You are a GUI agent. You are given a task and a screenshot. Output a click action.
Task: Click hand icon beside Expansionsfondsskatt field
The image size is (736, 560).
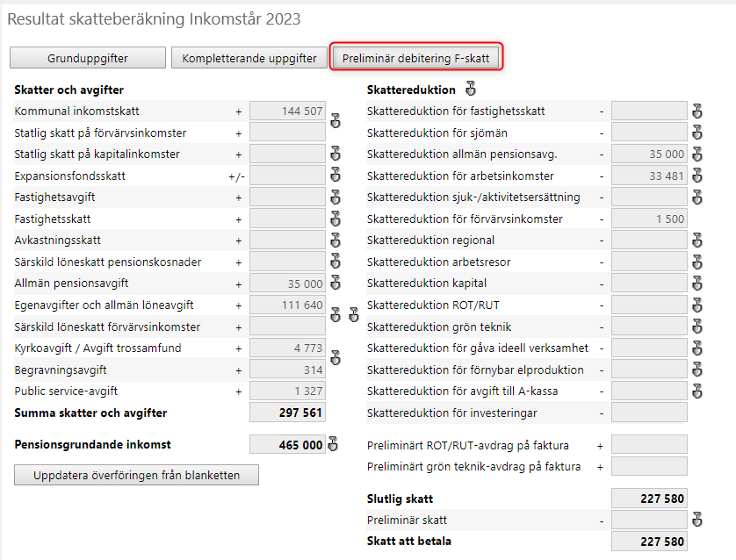point(336,175)
